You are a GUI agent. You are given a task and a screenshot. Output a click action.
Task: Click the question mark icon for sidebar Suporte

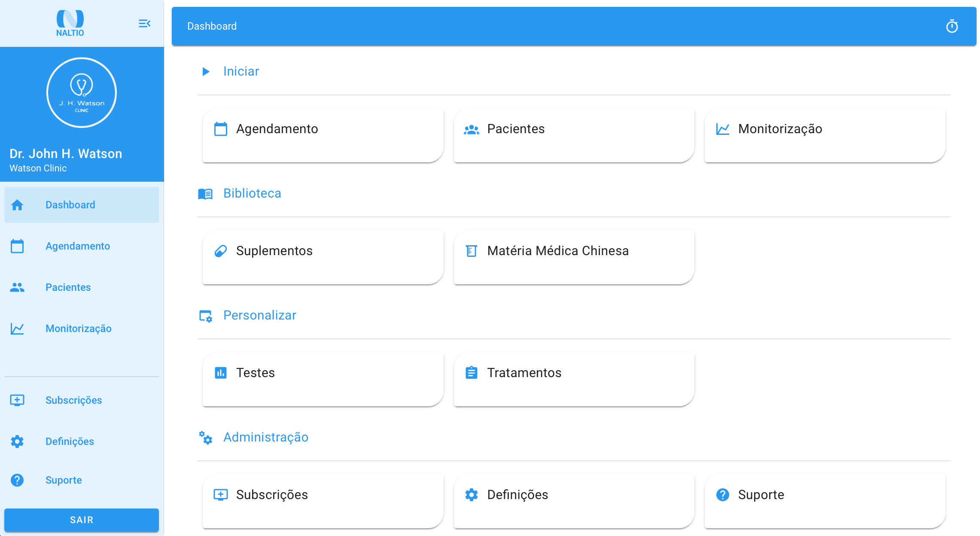17,480
